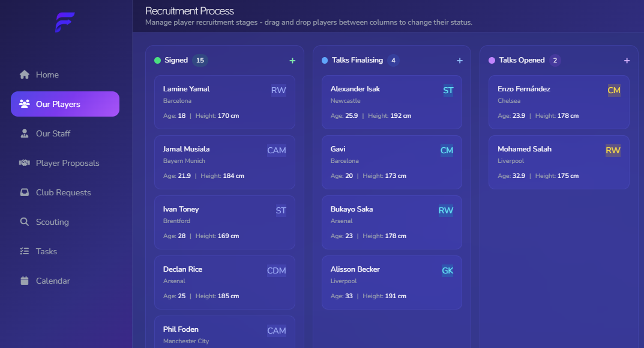Click the Club Requests icon
Viewport: 644px width, 348px height.
tap(24, 192)
